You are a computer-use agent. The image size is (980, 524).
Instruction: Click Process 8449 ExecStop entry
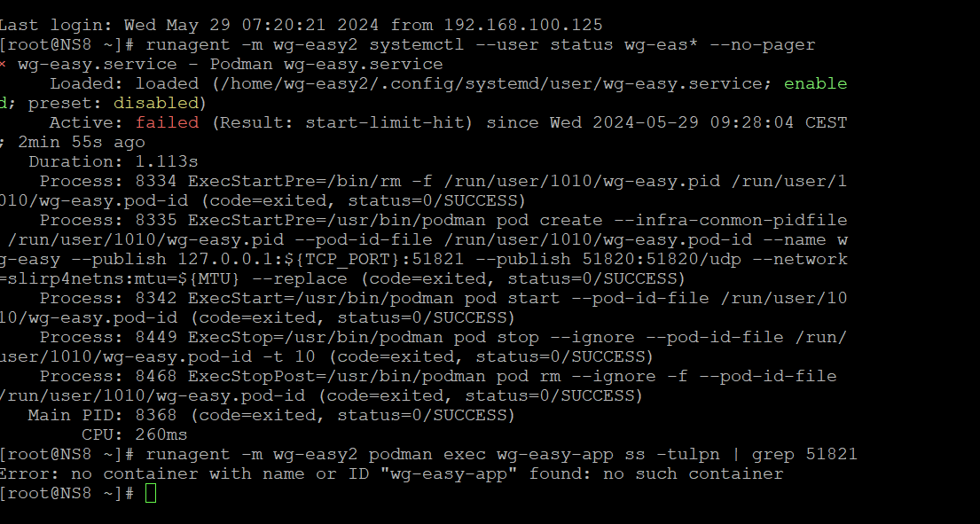point(424,347)
